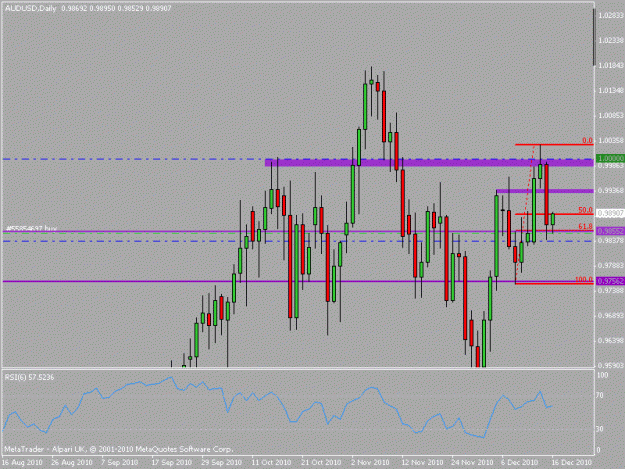This screenshot has height=469, width=625.
Task: Click the 16 Dec 2010 date label
Action: click(x=571, y=462)
